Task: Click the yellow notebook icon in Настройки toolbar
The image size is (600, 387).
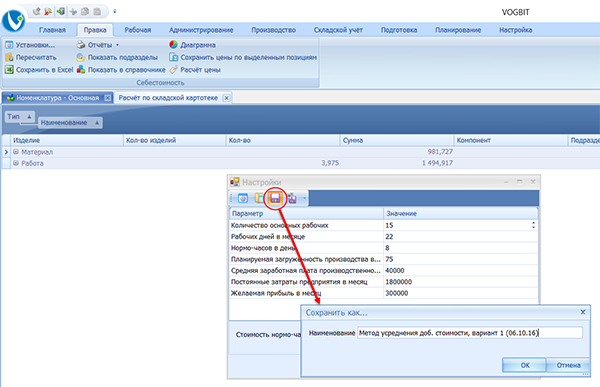Action: [259, 198]
